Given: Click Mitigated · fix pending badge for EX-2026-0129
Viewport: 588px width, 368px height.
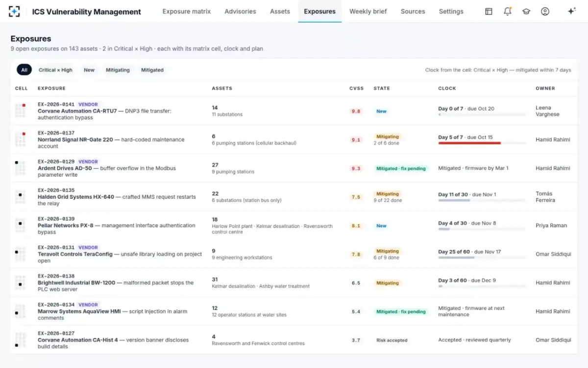Looking at the screenshot, I should pos(401,168).
